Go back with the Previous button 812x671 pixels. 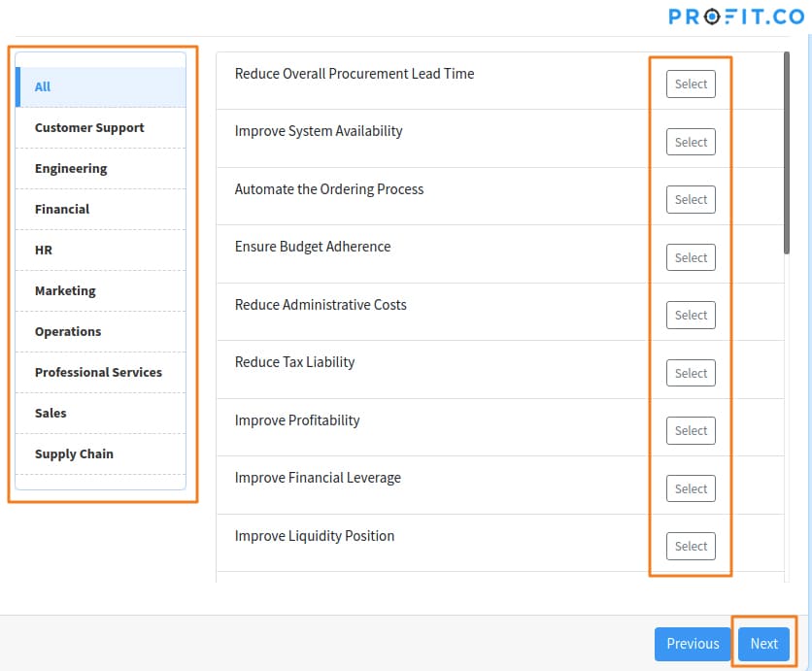coord(693,644)
